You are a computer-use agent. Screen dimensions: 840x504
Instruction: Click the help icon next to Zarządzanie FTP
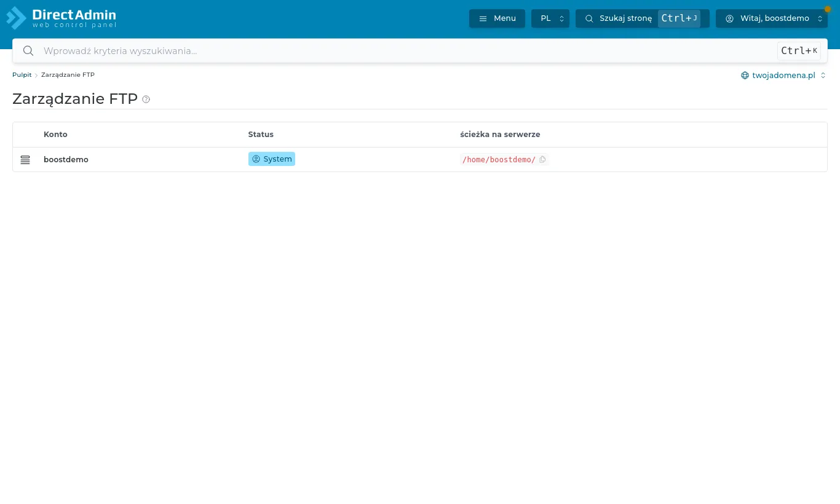click(x=146, y=99)
